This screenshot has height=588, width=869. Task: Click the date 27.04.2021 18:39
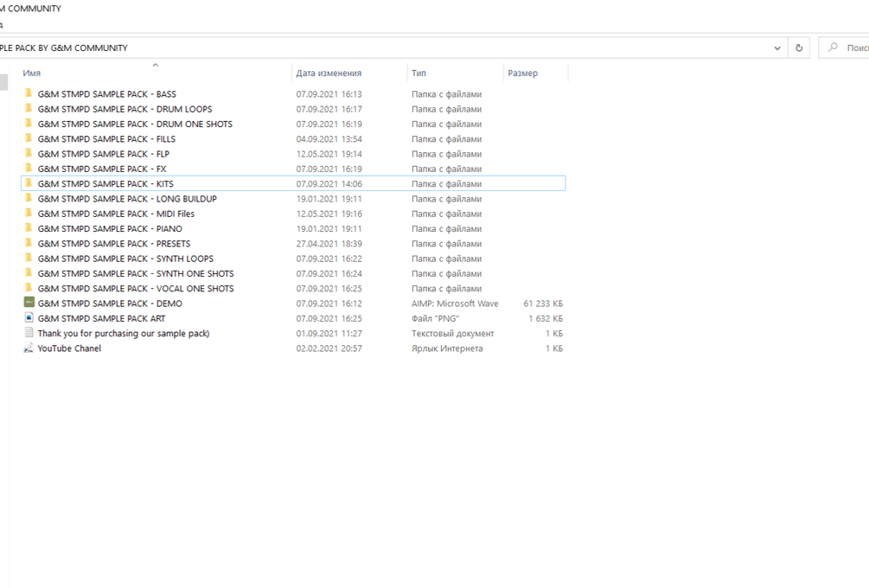(329, 244)
